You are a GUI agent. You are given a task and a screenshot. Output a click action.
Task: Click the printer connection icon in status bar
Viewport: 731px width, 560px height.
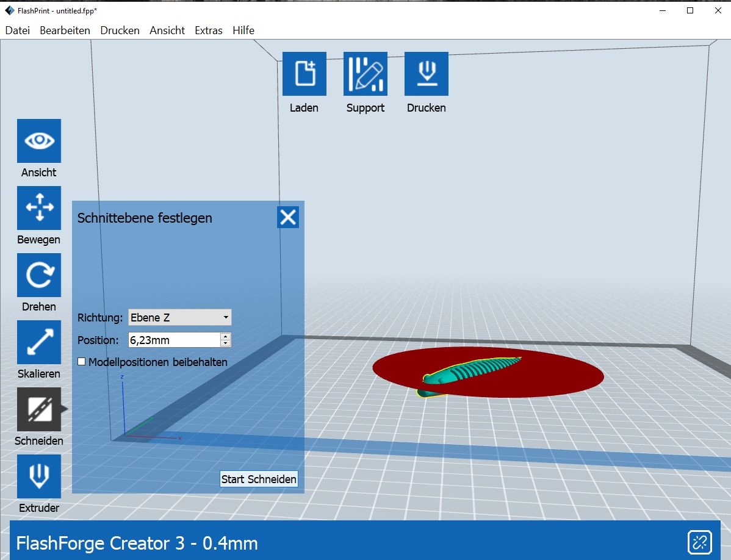699,543
